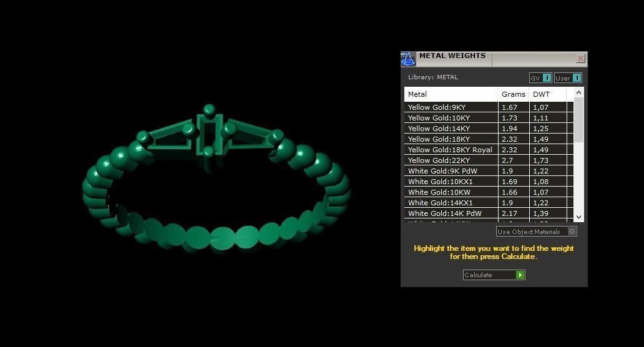Select the Yellow Gold:14KY row
Viewport: 644px width, 347px height.
pyautogui.click(x=489, y=129)
